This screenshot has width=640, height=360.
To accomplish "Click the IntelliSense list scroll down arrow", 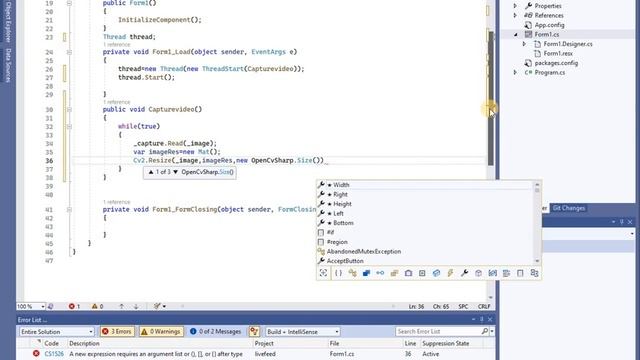I will pos(537,261).
